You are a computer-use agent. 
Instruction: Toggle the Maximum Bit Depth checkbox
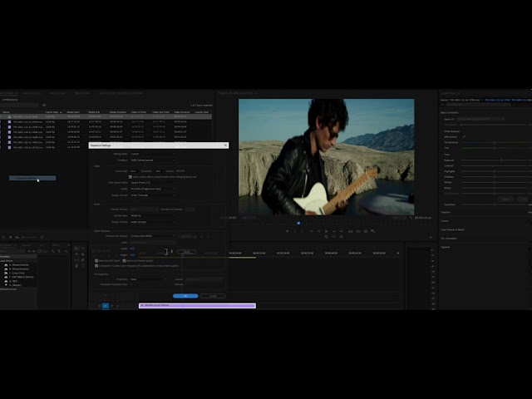point(97,260)
